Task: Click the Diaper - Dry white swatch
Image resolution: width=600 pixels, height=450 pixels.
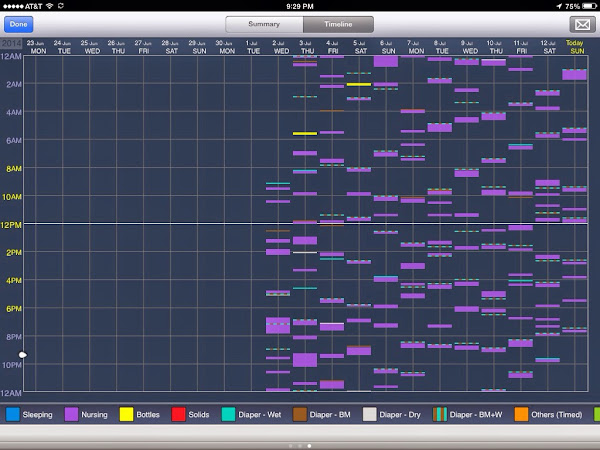Action: (369, 414)
